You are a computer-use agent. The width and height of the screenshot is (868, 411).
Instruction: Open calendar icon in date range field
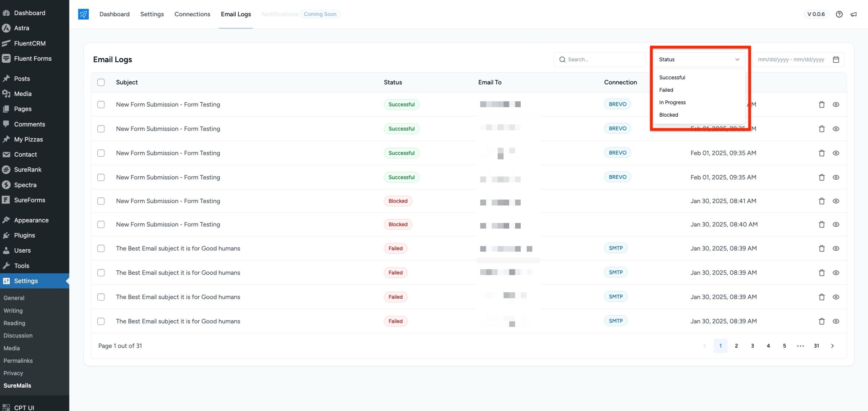[x=836, y=59]
